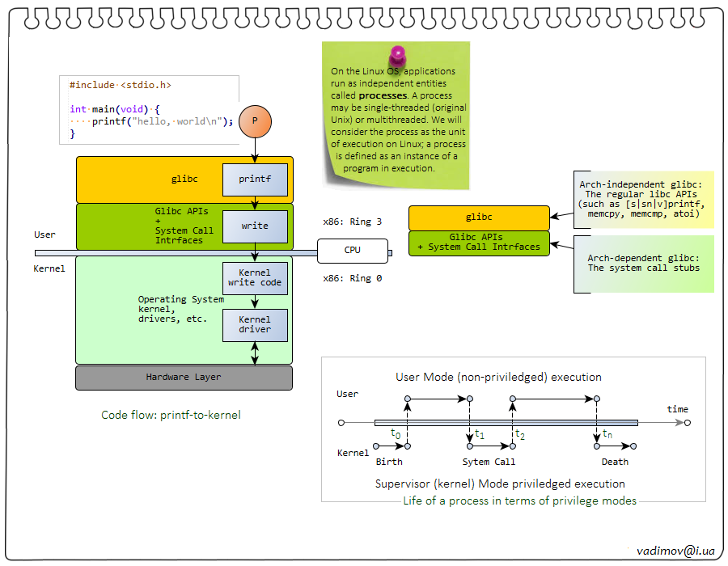Click the 'Code flow: printf-to-kernel' caption
This screenshot has height=566, width=728.
point(171,415)
